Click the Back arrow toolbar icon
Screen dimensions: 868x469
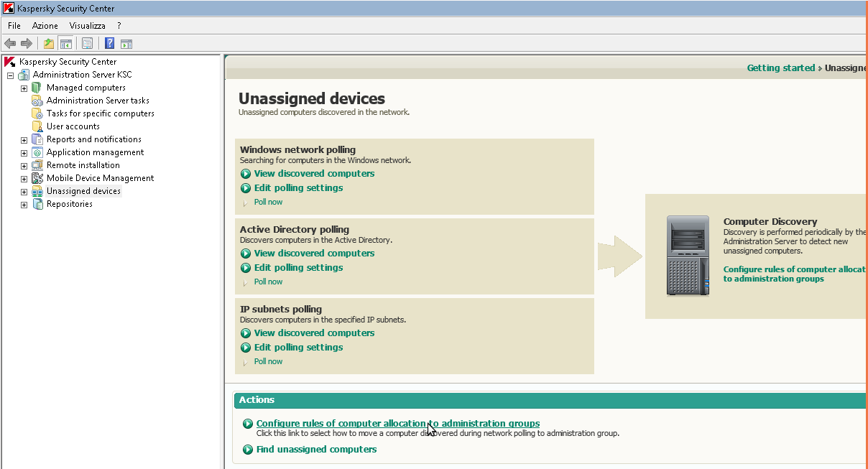tap(10, 44)
